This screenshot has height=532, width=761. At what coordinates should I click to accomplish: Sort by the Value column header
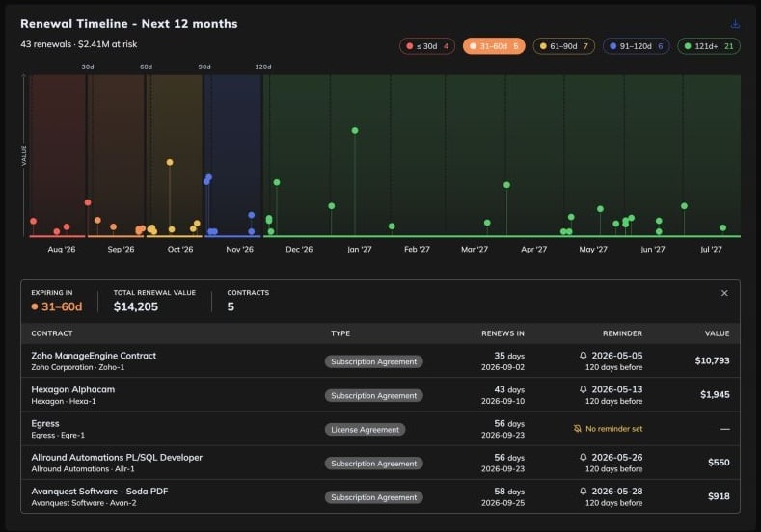pyautogui.click(x=717, y=333)
